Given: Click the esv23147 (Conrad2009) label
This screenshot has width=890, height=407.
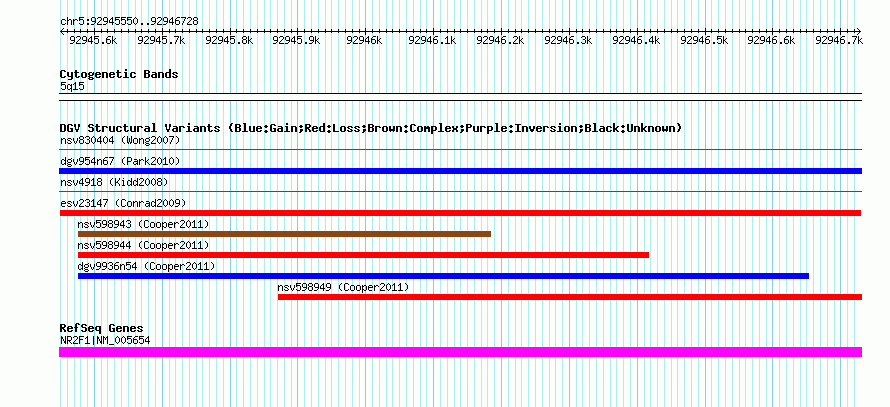Looking at the screenshot, I should [x=123, y=203].
